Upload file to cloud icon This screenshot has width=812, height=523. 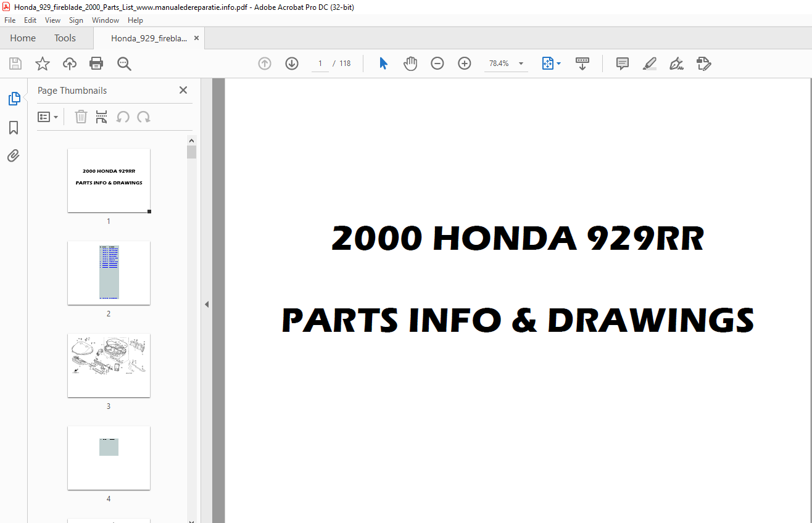coord(70,64)
